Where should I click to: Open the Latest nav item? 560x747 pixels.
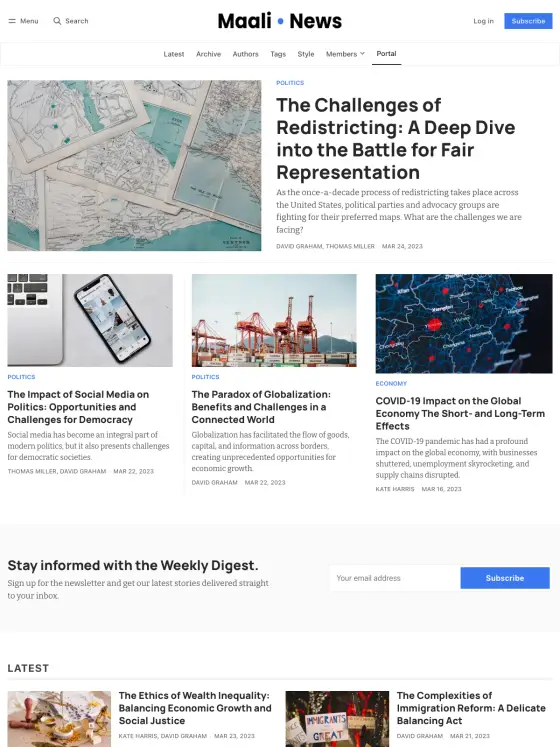tap(173, 54)
